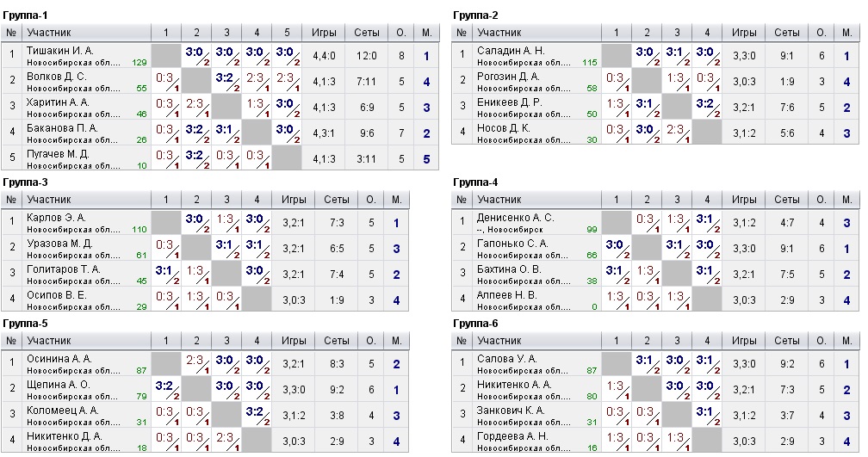This screenshot has width=868, height=457.
Task: Open player Карлов Э. А. in Группа-3
Action: point(57,218)
